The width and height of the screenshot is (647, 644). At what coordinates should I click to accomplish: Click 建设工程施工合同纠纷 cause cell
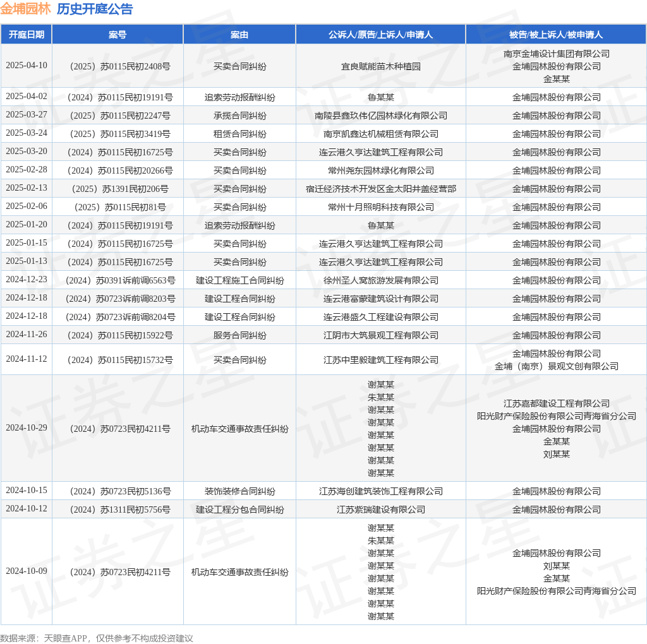(x=239, y=280)
